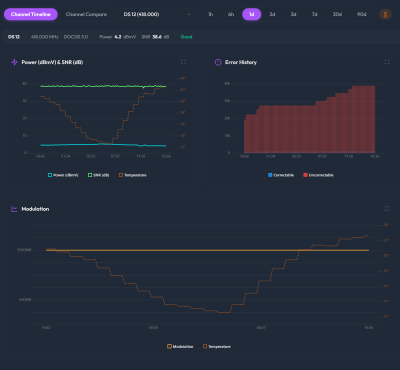Image resolution: width=400 pixels, height=370 pixels.
Task: Select the 1h time range
Action: [x=210, y=14]
